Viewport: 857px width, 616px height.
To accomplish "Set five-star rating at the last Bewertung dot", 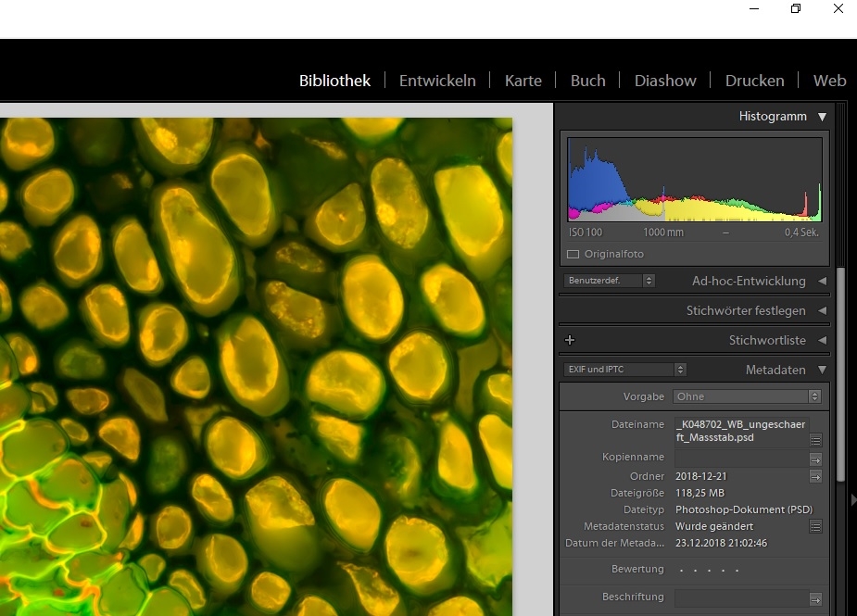I will [x=737, y=570].
